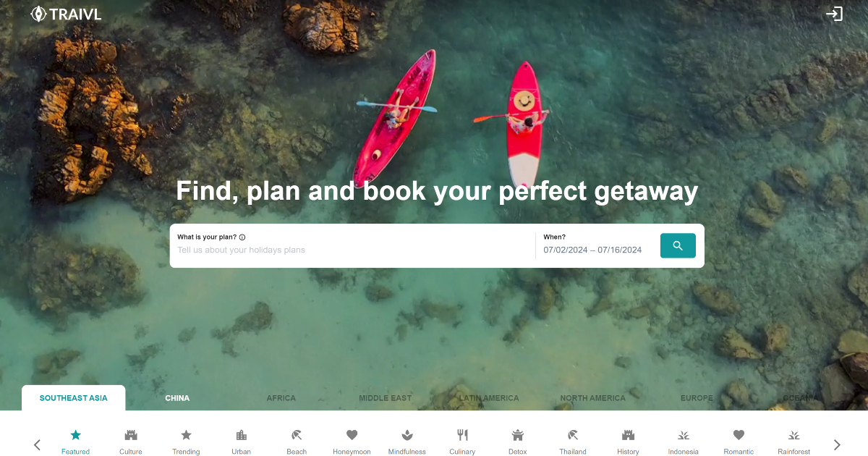Screen dimensions: 868x456
Task: Switch to the Europe region tab
Action: pos(697,398)
